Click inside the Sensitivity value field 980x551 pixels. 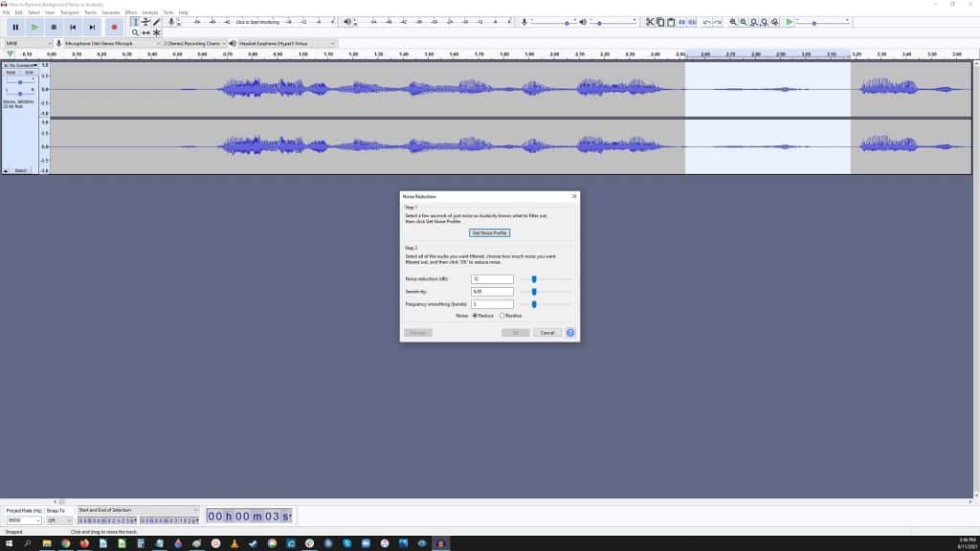pyautogui.click(x=493, y=291)
